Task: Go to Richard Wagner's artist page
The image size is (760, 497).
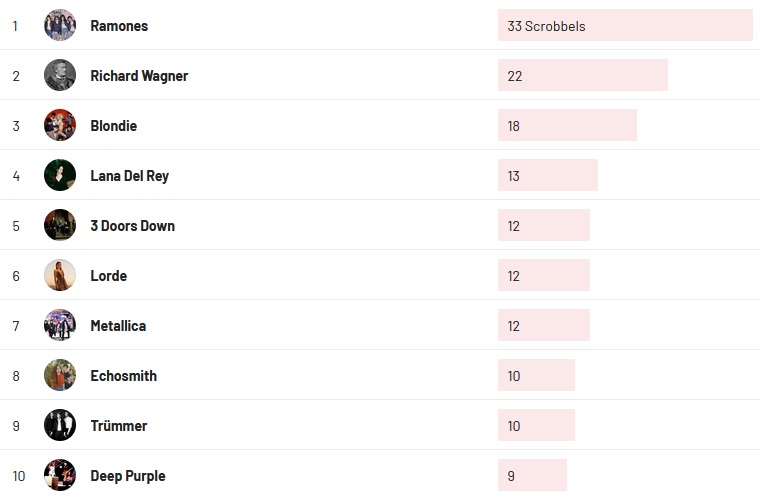Action: click(139, 76)
